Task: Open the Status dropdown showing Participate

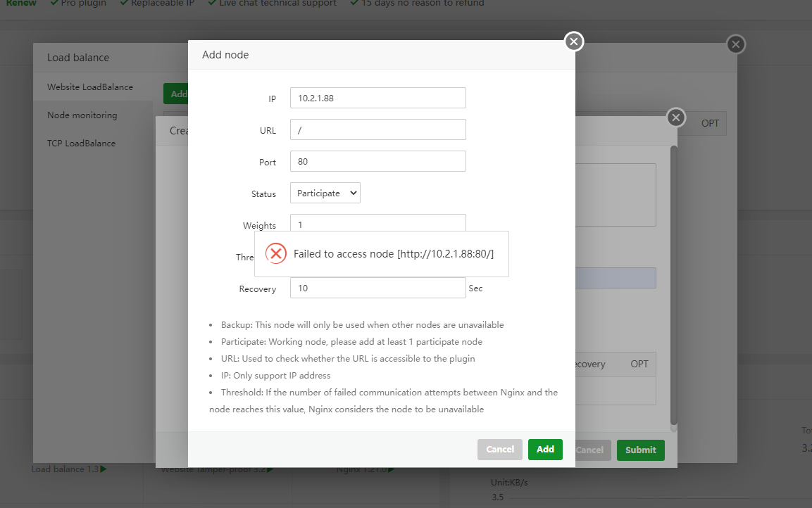Action: click(x=325, y=192)
